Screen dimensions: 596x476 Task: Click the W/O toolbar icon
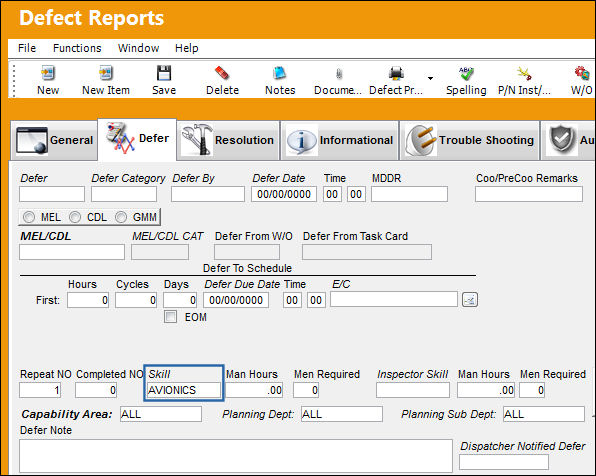582,73
